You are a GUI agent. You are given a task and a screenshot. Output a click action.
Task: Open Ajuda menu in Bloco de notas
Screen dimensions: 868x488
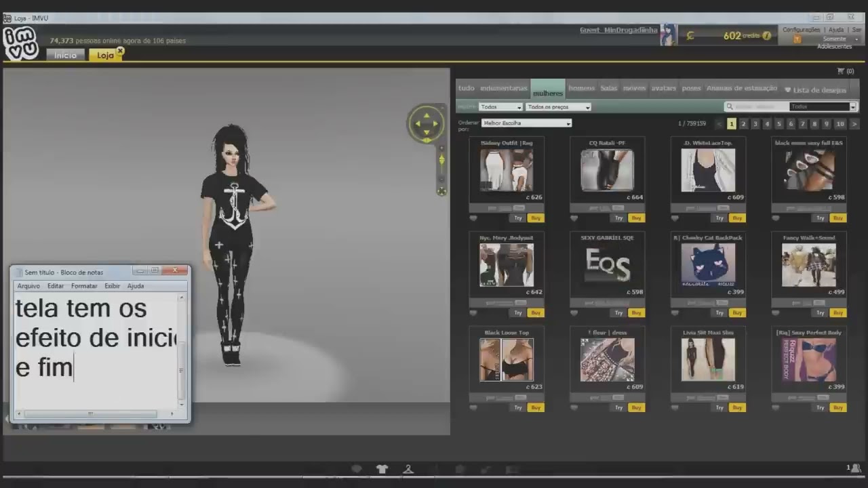pyautogui.click(x=136, y=286)
